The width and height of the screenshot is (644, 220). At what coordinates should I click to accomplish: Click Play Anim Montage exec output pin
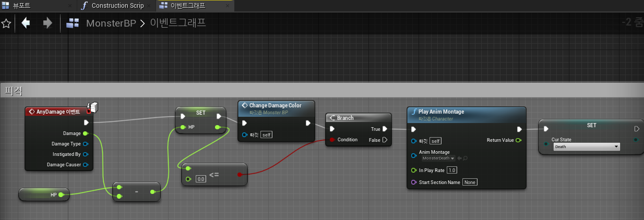coord(519,129)
